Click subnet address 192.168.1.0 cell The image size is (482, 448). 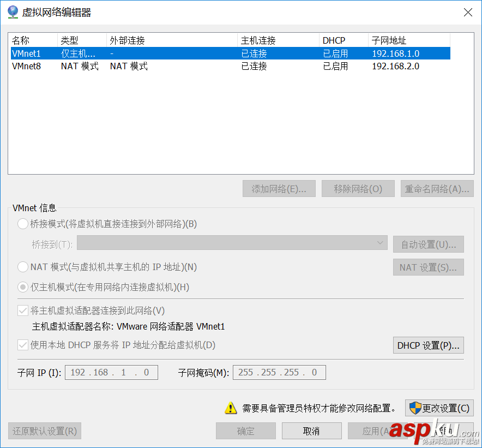coord(396,53)
